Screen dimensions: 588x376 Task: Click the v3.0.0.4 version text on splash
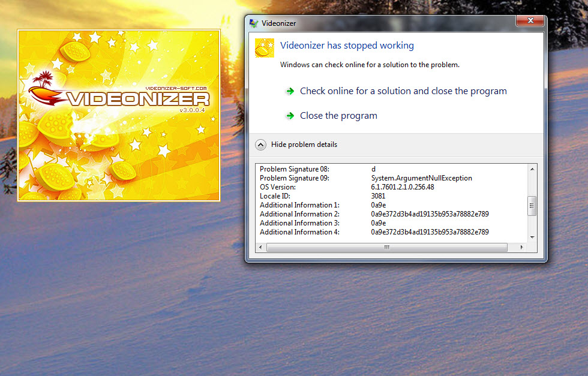point(192,110)
